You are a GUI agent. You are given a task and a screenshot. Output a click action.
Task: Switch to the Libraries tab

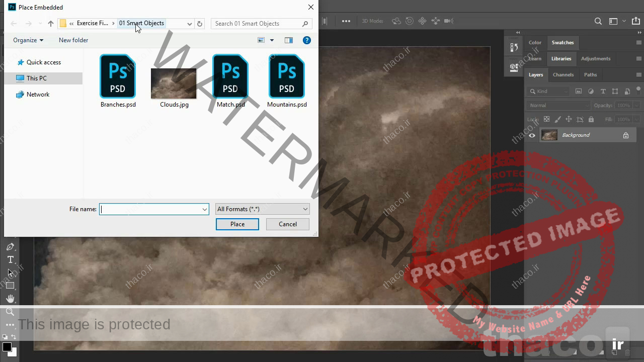[x=561, y=59]
